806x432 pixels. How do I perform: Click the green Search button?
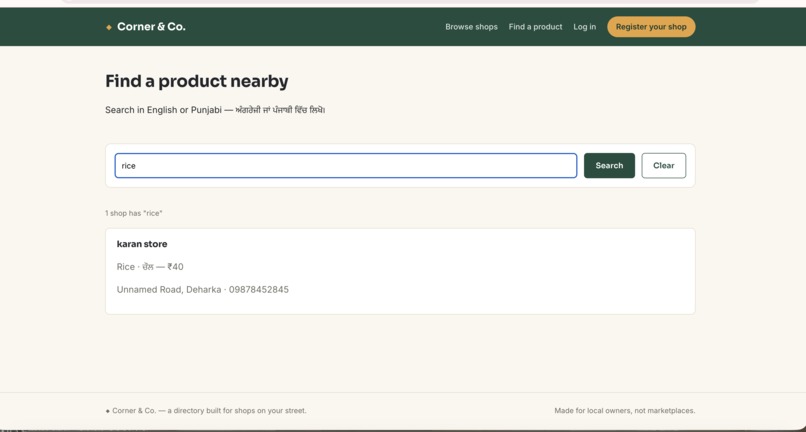[x=609, y=166]
